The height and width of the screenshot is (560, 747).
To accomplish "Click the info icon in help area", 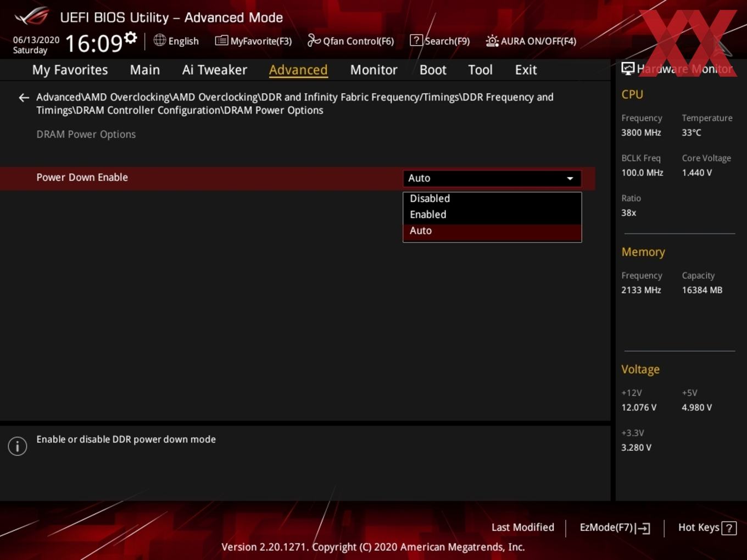I will (18, 446).
